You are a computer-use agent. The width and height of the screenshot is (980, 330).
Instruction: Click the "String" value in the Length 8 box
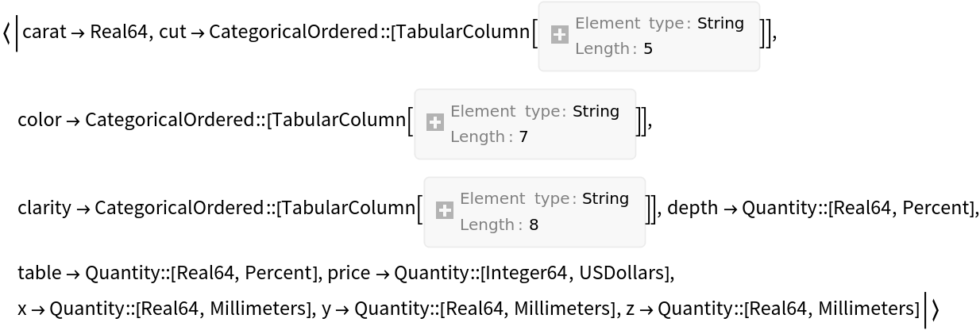(x=605, y=198)
